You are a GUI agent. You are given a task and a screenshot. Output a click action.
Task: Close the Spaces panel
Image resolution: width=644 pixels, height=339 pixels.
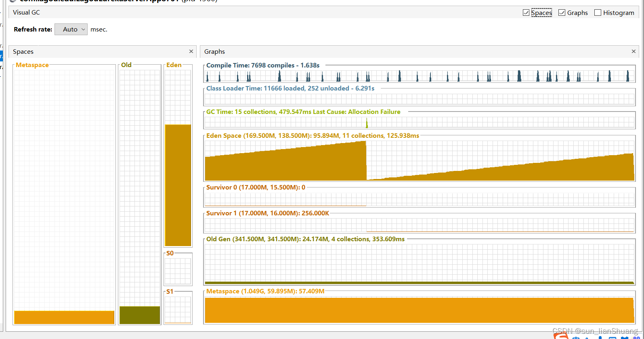coord(191,51)
